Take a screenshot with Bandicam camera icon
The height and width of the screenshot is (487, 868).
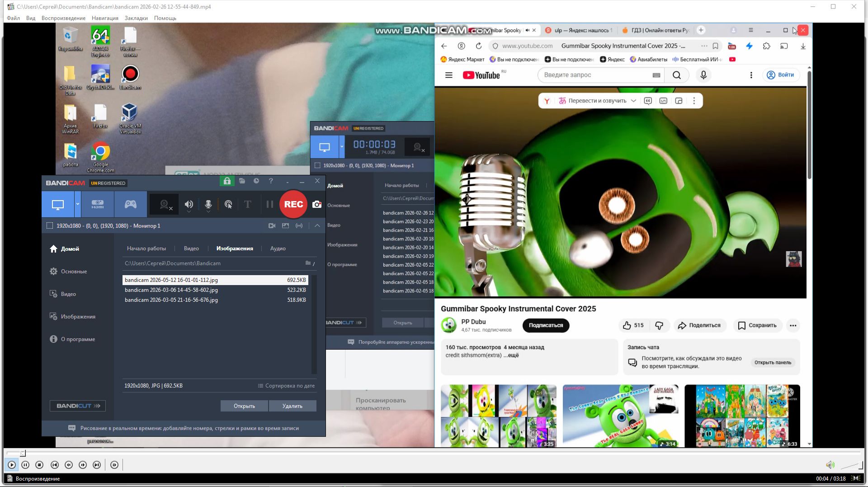317,205
